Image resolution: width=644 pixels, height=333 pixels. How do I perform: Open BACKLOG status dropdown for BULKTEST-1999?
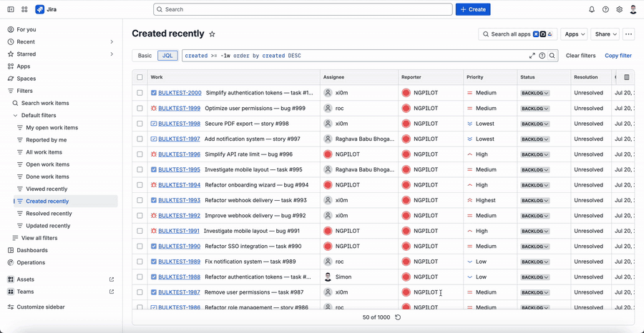click(535, 109)
